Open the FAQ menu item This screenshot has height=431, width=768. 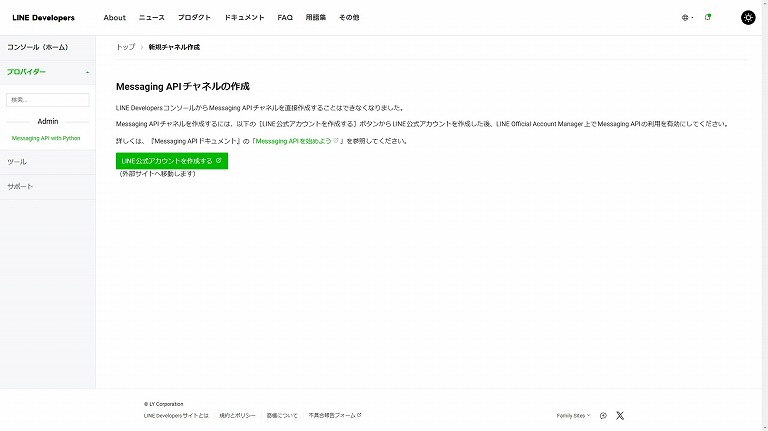[x=285, y=18]
